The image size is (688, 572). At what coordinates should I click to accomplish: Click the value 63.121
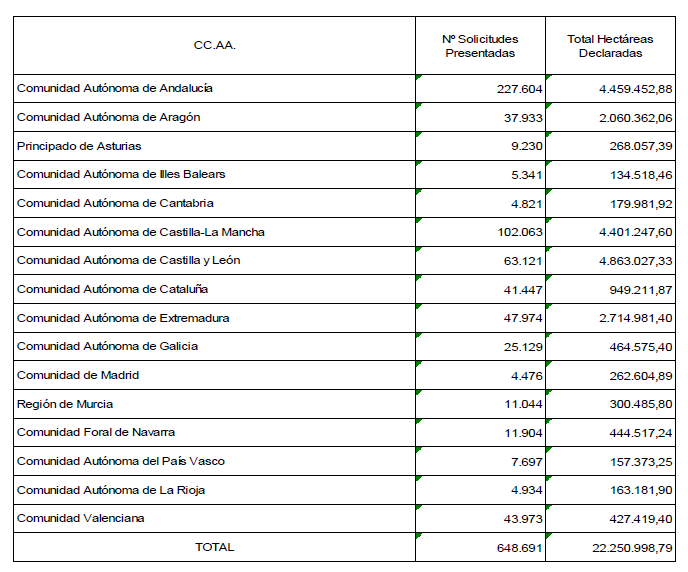coord(523,261)
